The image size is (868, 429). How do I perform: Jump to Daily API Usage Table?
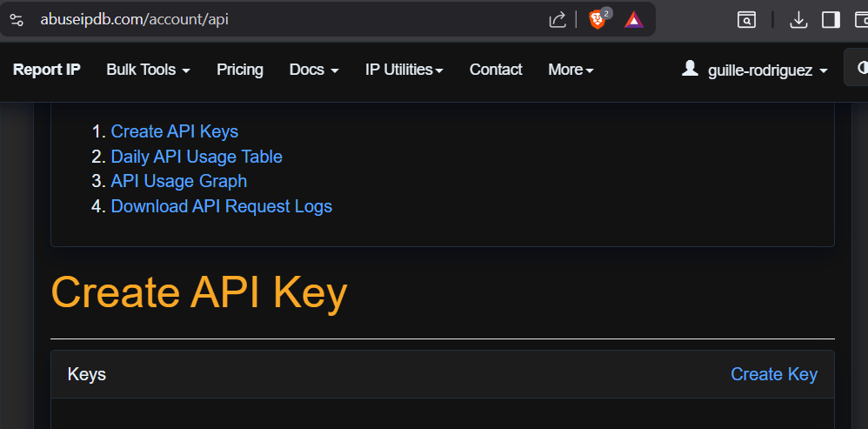click(x=197, y=157)
